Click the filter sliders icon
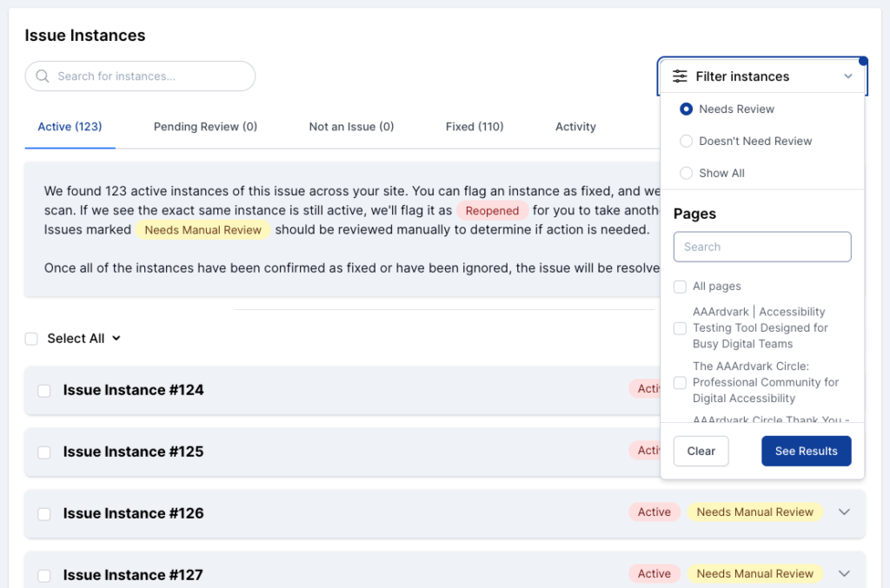Screen dimensions: 890x588 (680, 76)
